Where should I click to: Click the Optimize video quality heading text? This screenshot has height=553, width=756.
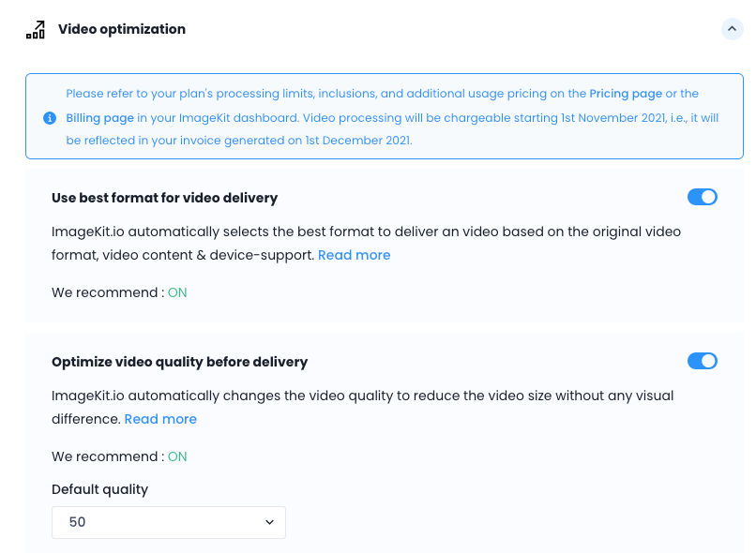click(x=179, y=362)
